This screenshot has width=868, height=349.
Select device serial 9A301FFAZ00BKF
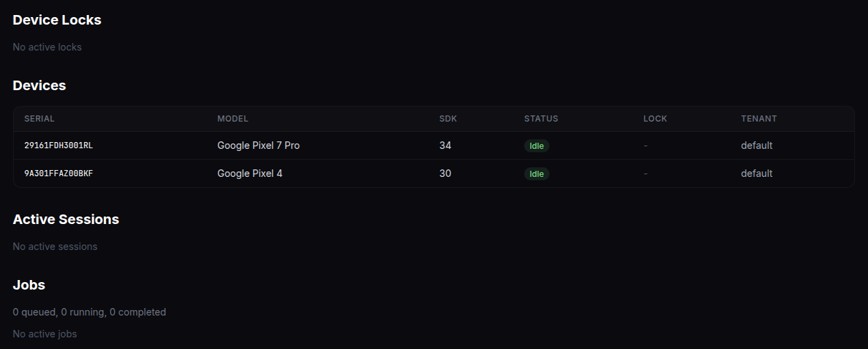tap(59, 173)
